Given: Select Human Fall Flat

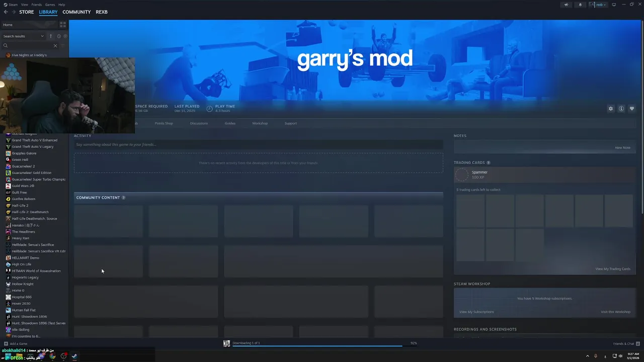Looking at the screenshot, I should click(24, 310).
